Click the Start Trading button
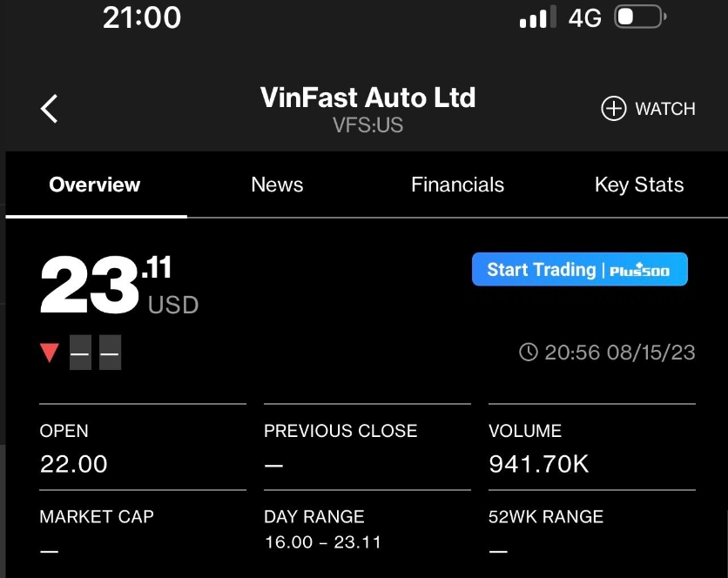Viewport: 728px width, 578px height. coord(579,269)
